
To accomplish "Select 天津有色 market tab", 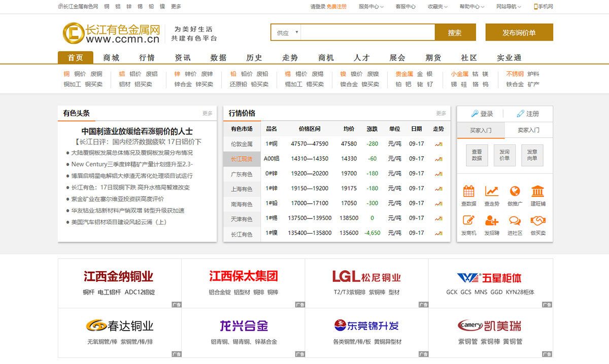I will click(242, 219).
